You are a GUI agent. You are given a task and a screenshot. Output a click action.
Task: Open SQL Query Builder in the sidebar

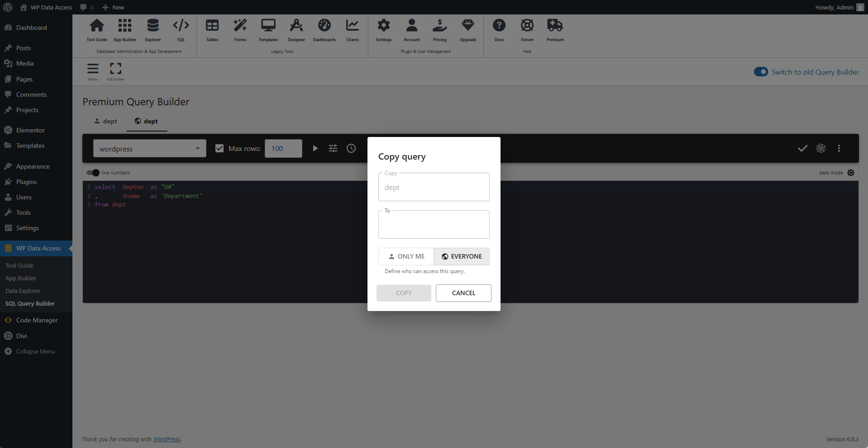30,303
